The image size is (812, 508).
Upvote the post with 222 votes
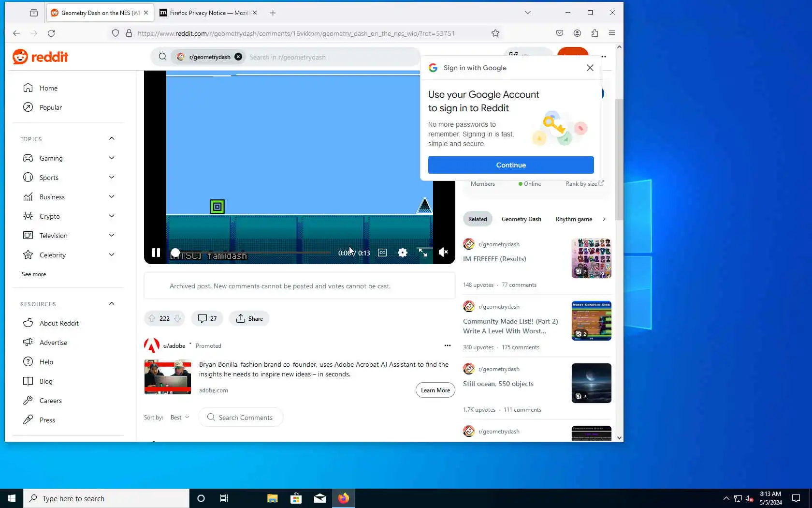tap(152, 318)
